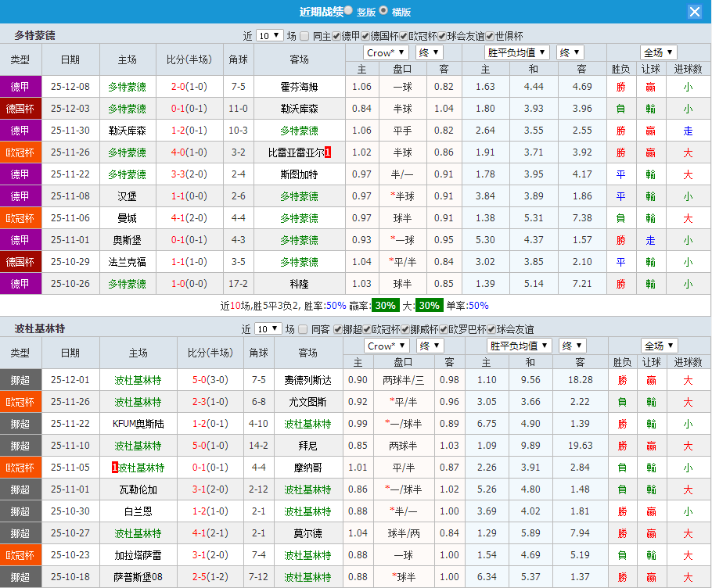
Task: Click the 1.06 home odds cell in the first row
Action: point(361,86)
